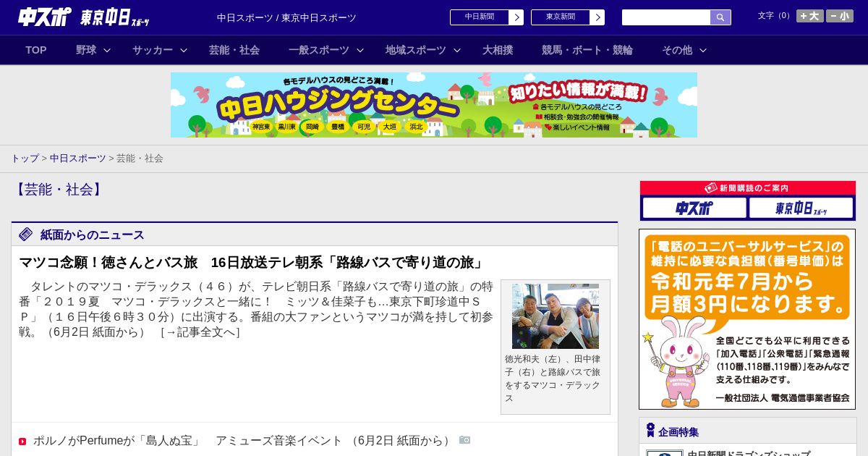Click the ribbon icon beside 企画特集
The width and height of the screenshot is (868, 456).
(x=650, y=431)
